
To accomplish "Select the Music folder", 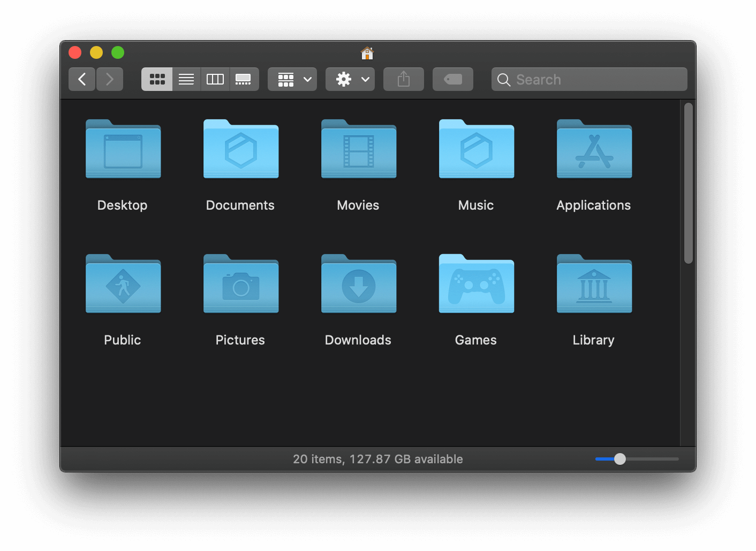I will 476,150.
